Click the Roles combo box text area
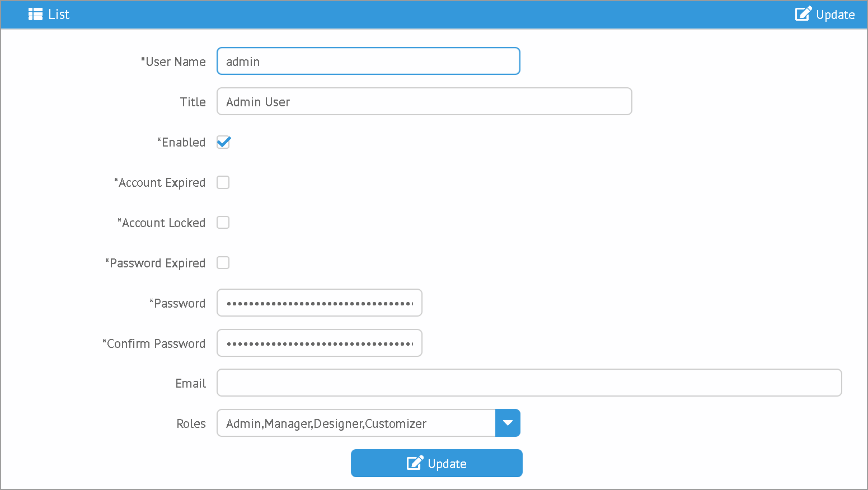The height and width of the screenshot is (490, 868). pyautogui.click(x=356, y=423)
